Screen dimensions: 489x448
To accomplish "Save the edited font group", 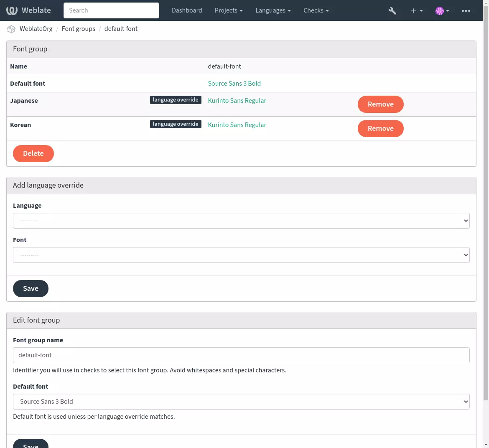I will [x=31, y=444].
